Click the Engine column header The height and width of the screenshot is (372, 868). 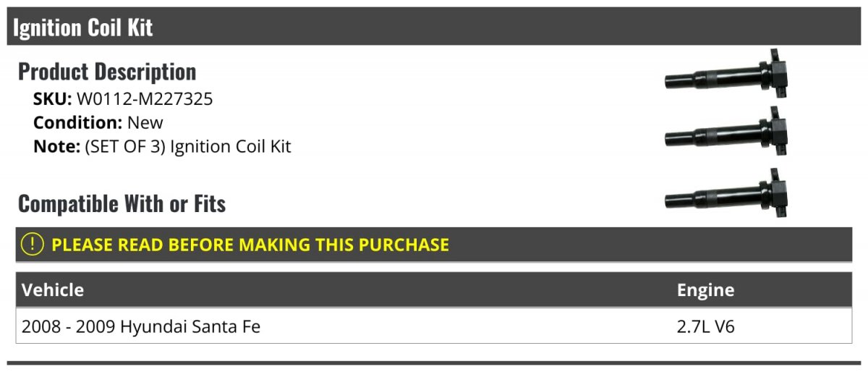coord(705,290)
